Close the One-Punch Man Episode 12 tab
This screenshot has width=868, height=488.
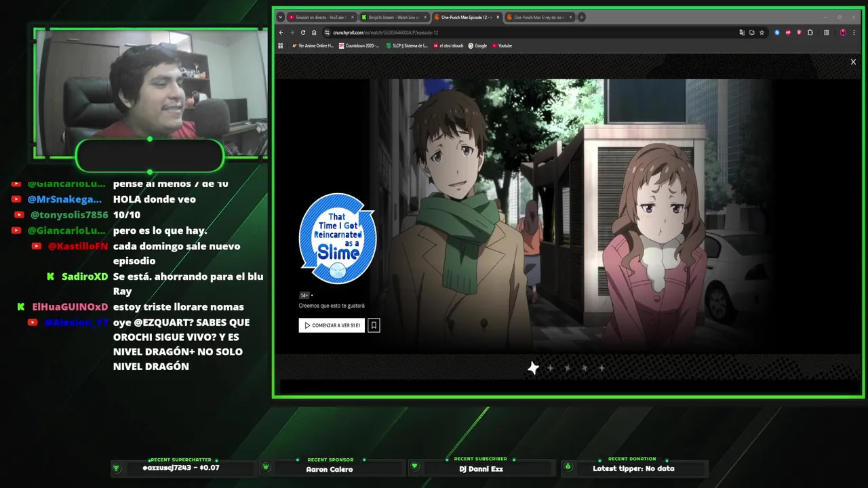point(498,17)
